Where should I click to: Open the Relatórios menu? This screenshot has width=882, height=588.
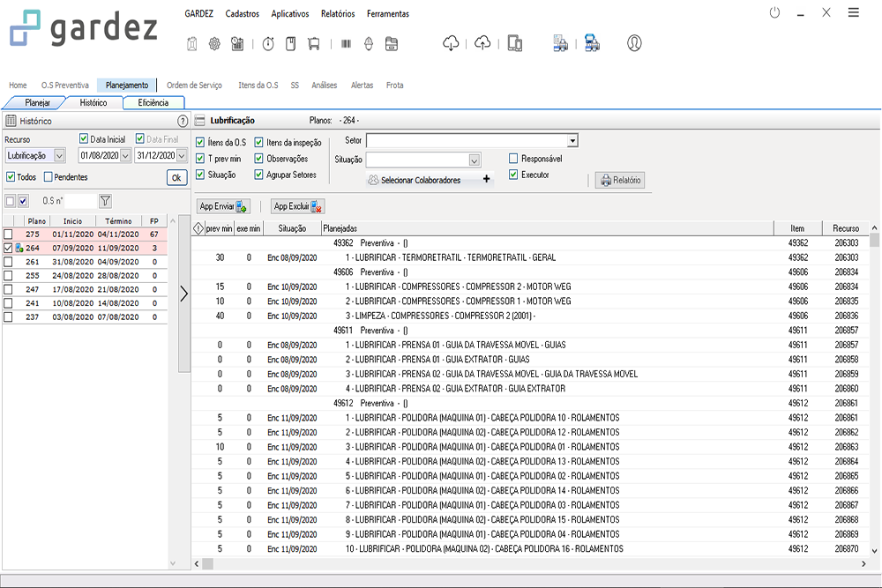(338, 13)
